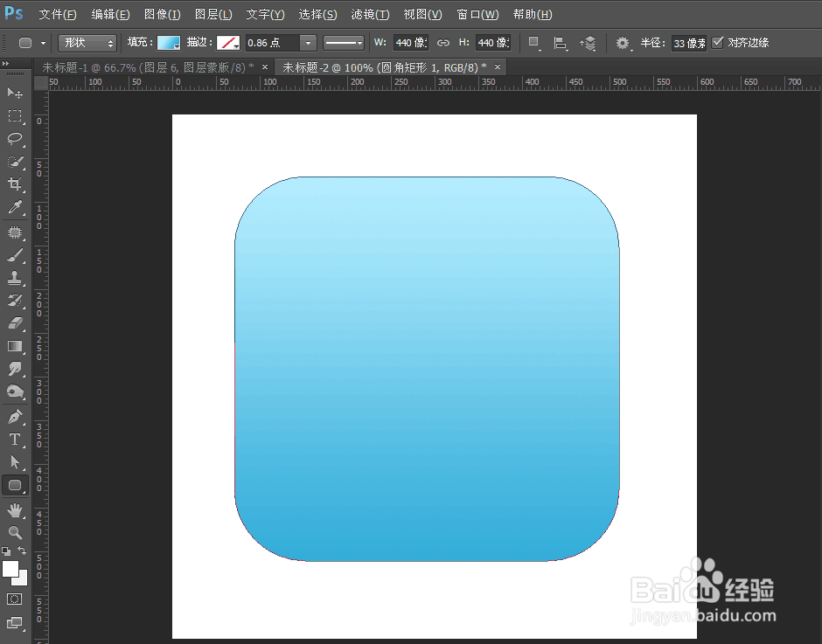Image resolution: width=822 pixels, height=644 pixels.
Task: Select the Rectangular Marquee tool
Action: [15, 116]
